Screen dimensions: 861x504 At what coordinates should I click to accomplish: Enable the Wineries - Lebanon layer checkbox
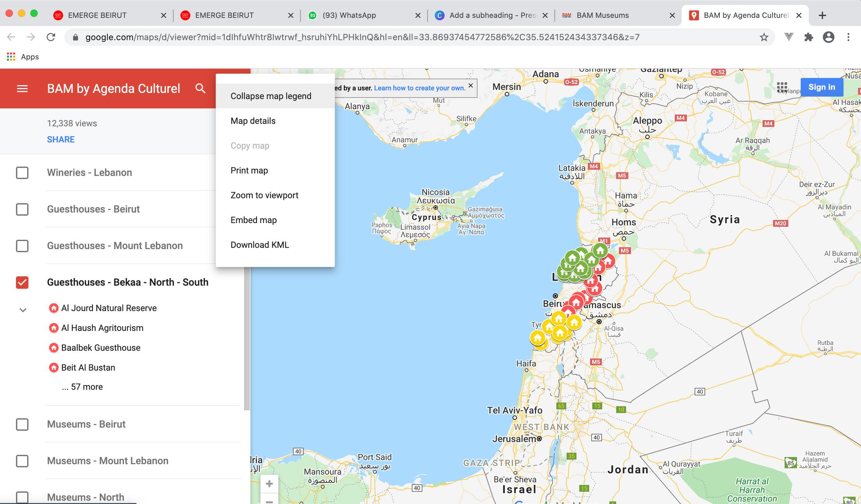tap(22, 173)
